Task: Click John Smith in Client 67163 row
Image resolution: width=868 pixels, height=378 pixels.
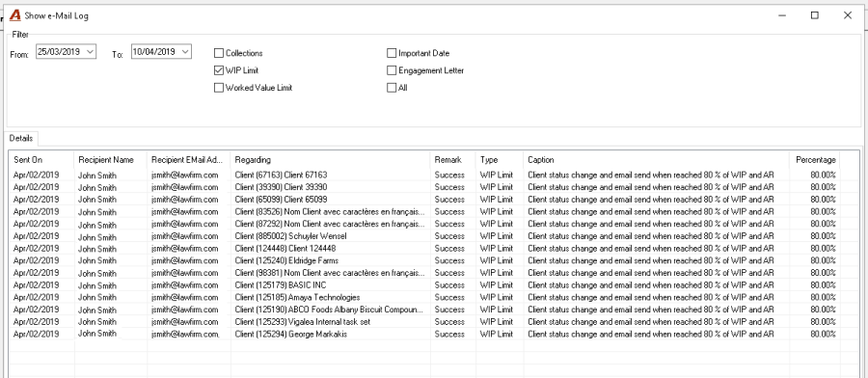Action: [97, 175]
